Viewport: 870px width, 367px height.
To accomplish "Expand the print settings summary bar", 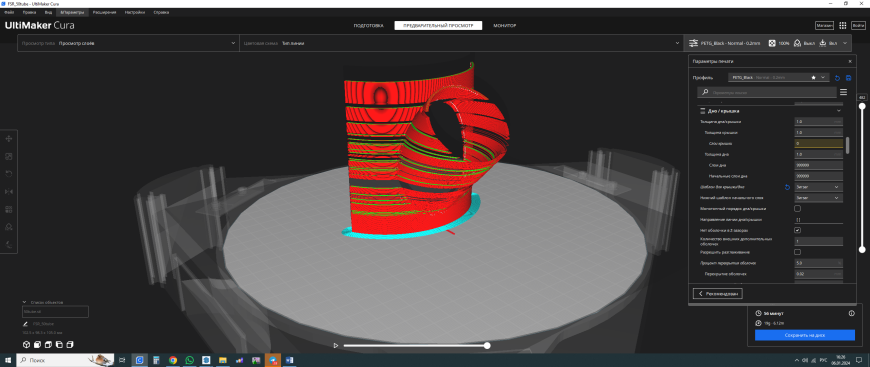I will (x=768, y=43).
